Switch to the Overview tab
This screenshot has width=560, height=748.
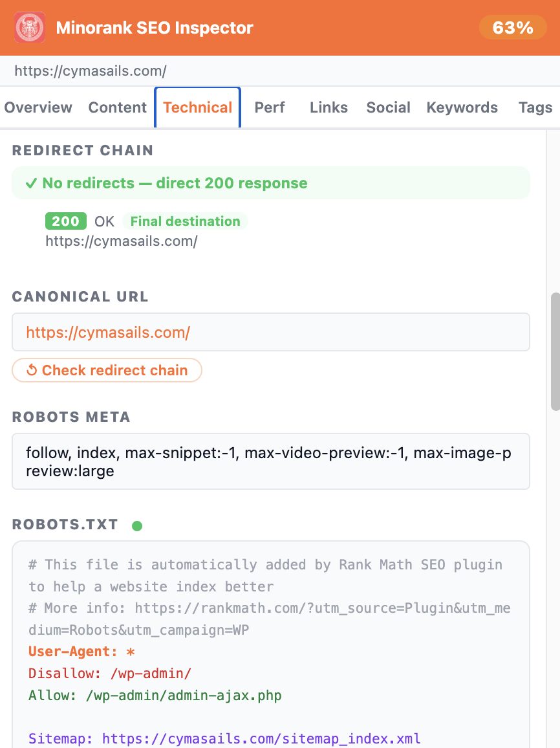38,107
